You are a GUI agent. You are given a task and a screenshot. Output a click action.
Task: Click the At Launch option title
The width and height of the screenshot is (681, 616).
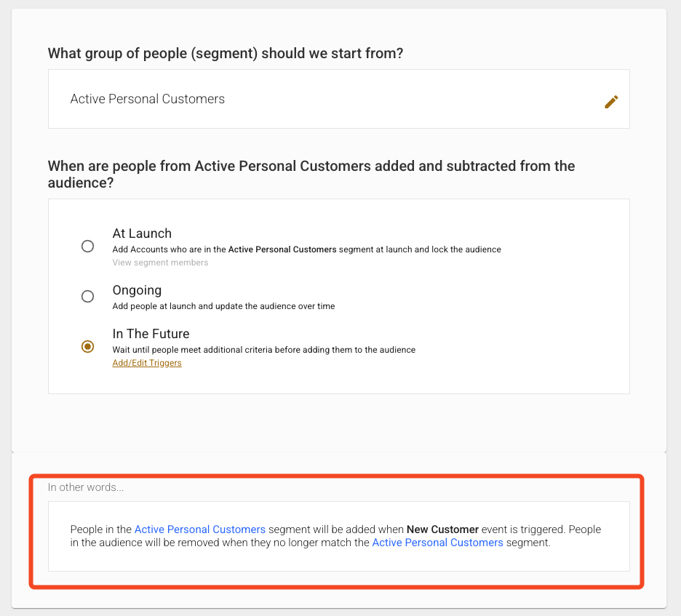[x=142, y=233]
